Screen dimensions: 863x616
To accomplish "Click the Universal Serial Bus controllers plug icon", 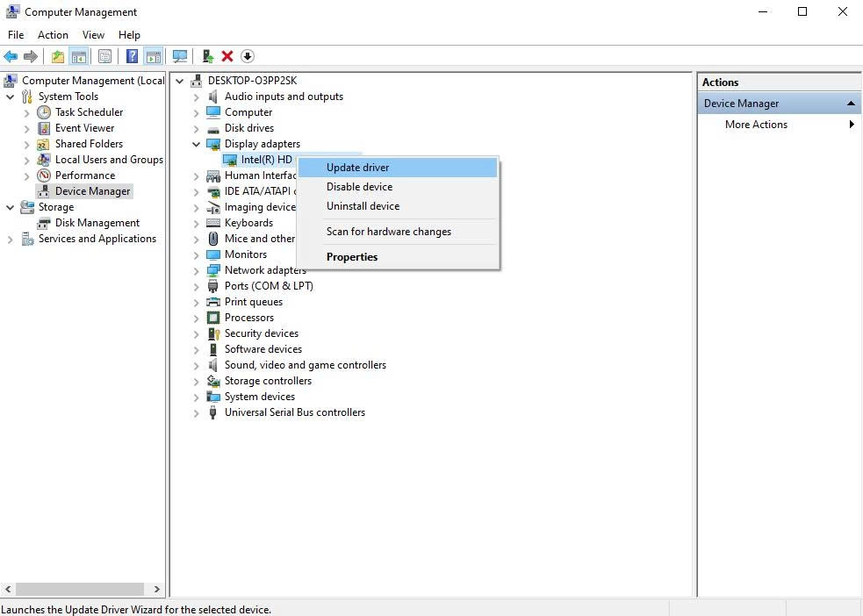I will (213, 412).
